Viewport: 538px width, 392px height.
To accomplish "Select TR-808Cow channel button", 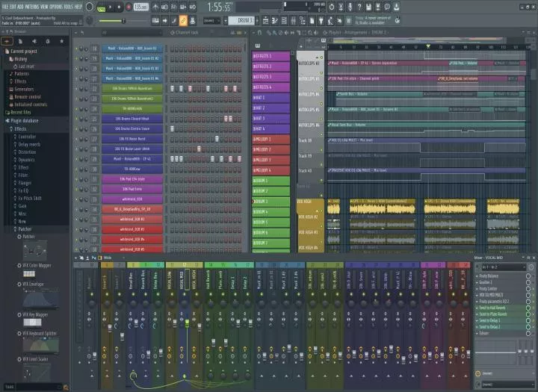I will [x=132, y=169].
